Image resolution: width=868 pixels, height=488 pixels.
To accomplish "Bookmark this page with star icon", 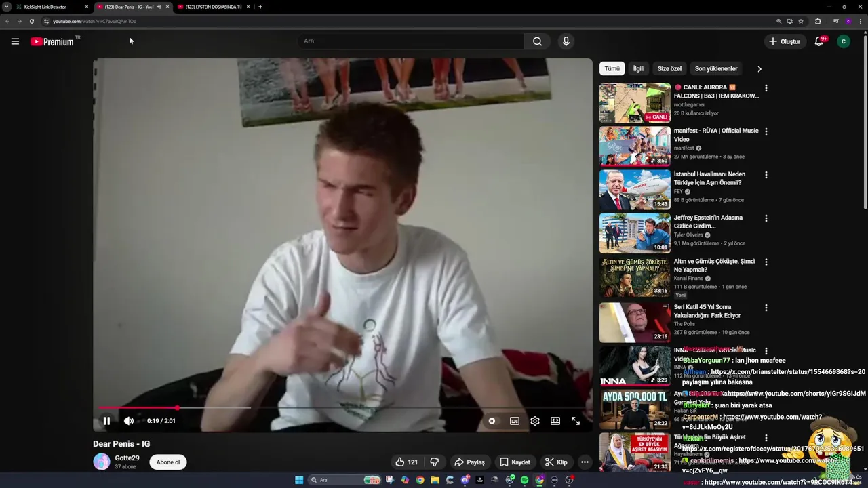I will coord(801,21).
